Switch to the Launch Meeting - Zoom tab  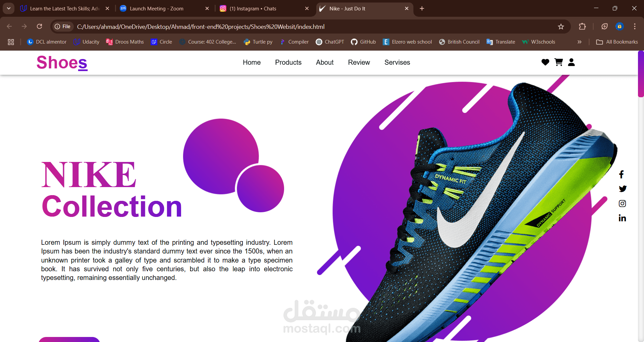164,8
